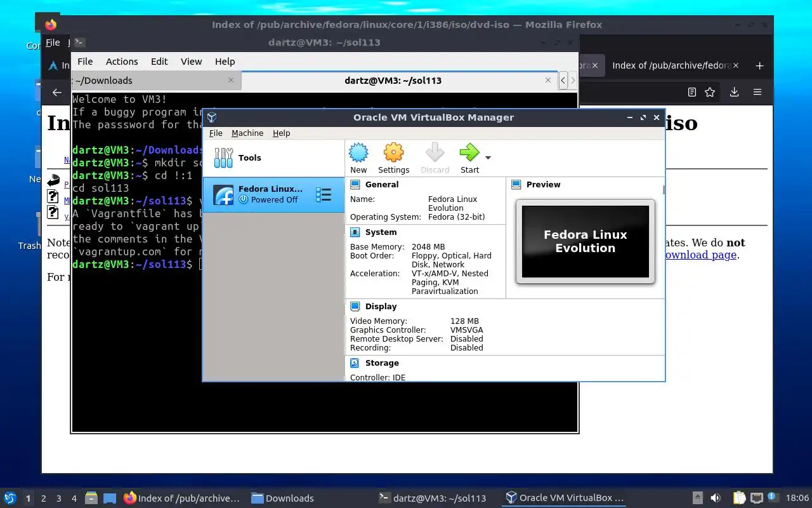This screenshot has height=508, width=812.
Task: Open the terminal View menu
Action: 191,61
